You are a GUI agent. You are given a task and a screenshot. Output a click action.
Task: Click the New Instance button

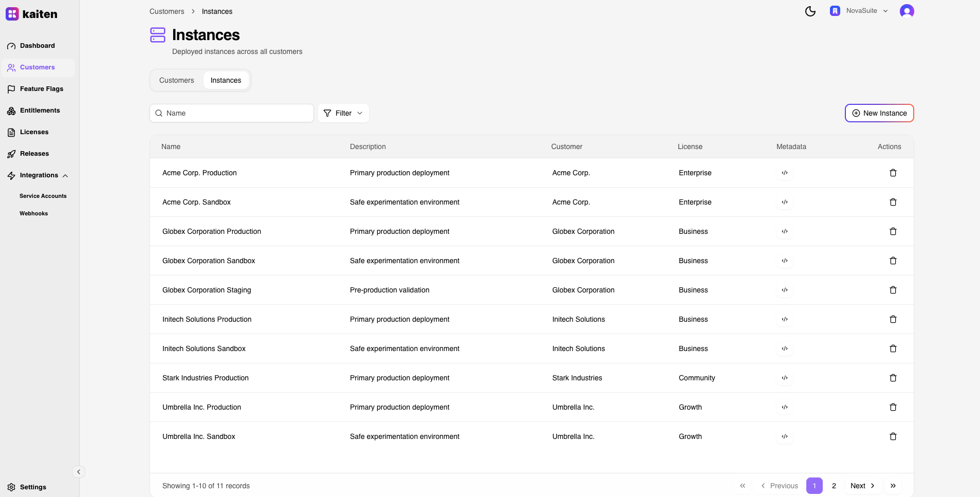click(x=879, y=113)
